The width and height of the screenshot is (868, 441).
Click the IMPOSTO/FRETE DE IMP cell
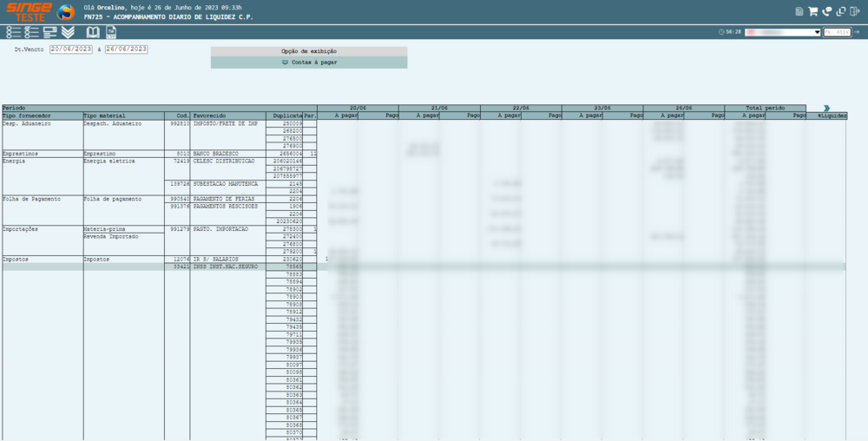(x=228, y=123)
